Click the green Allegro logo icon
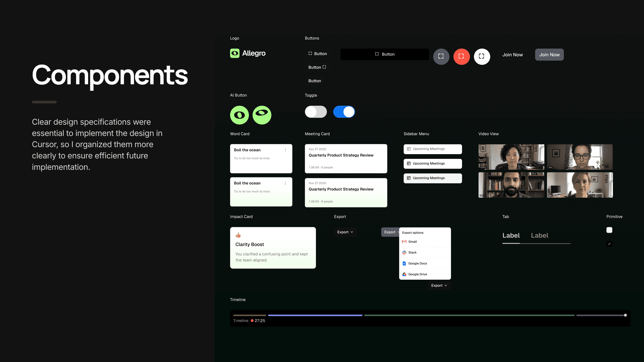Viewport: 644px width, 362px height. point(235,53)
